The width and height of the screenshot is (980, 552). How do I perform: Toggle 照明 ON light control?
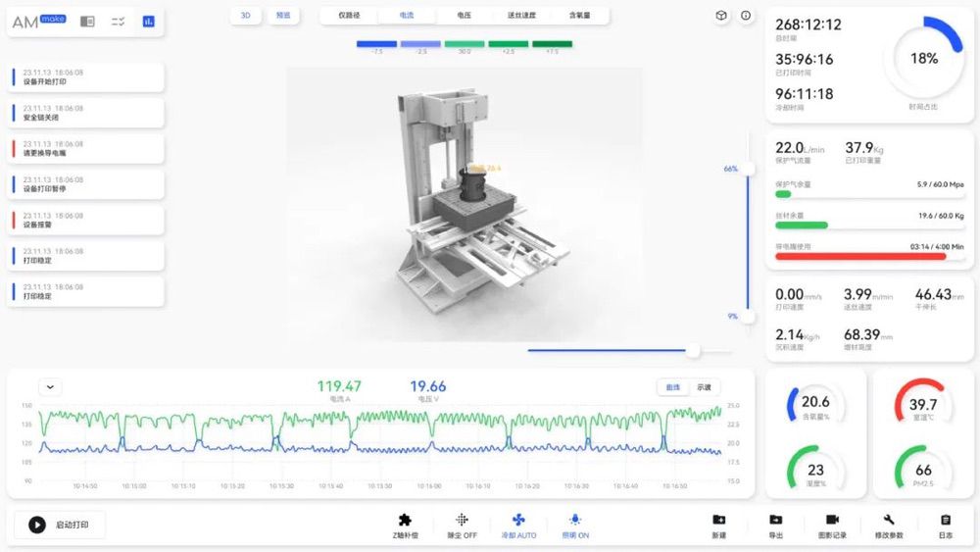[x=575, y=526]
